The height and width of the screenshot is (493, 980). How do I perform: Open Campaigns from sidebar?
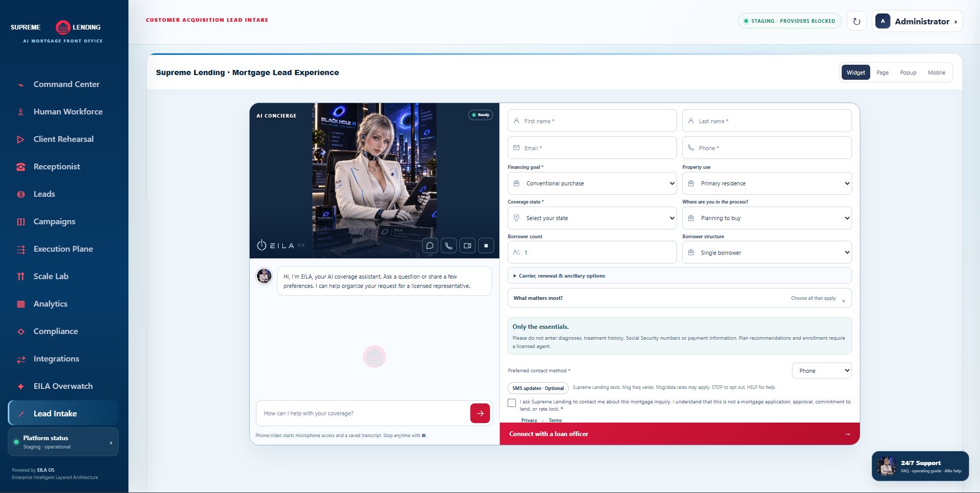pyautogui.click(x=63, y=221)
